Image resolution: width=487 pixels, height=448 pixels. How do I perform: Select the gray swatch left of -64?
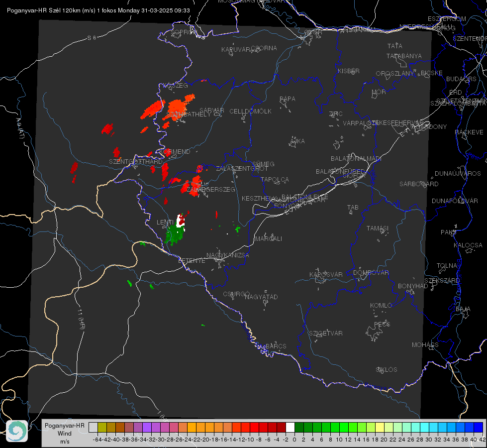pos(93,427)
